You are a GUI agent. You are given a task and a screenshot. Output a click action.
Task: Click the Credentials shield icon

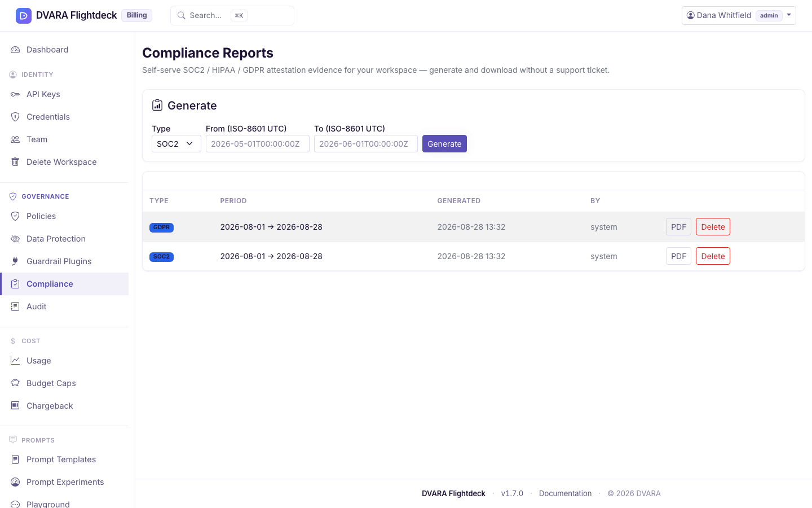15,117
